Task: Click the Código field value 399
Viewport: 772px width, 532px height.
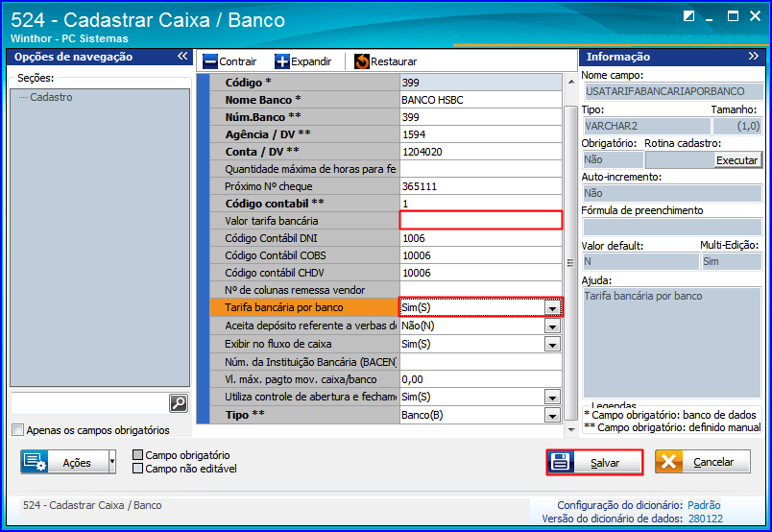Action: 480,83
